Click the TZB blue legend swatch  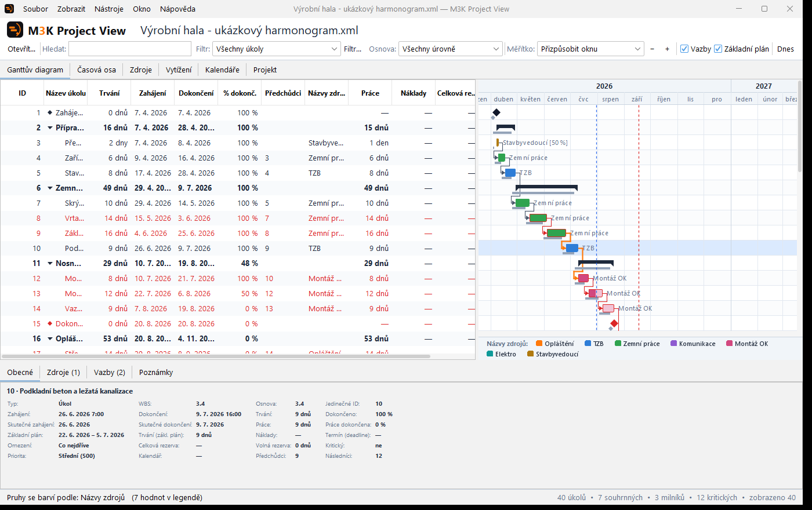588,343
